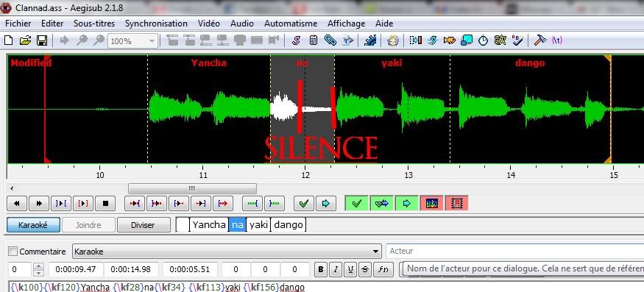Image resolution: width=644 pixels, height=292 pixels.
Task: Toggle italic formatting button
Action: [336, 269]
